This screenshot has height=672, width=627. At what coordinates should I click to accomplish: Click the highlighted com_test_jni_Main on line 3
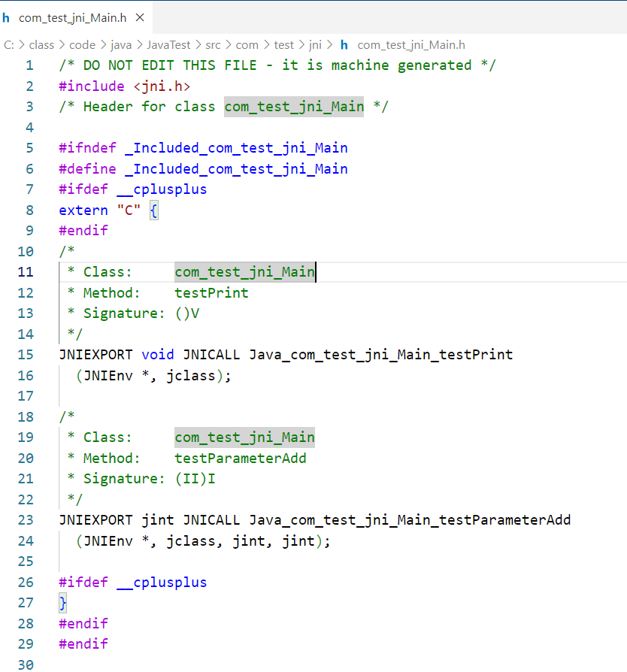click(x=293, y=106)
